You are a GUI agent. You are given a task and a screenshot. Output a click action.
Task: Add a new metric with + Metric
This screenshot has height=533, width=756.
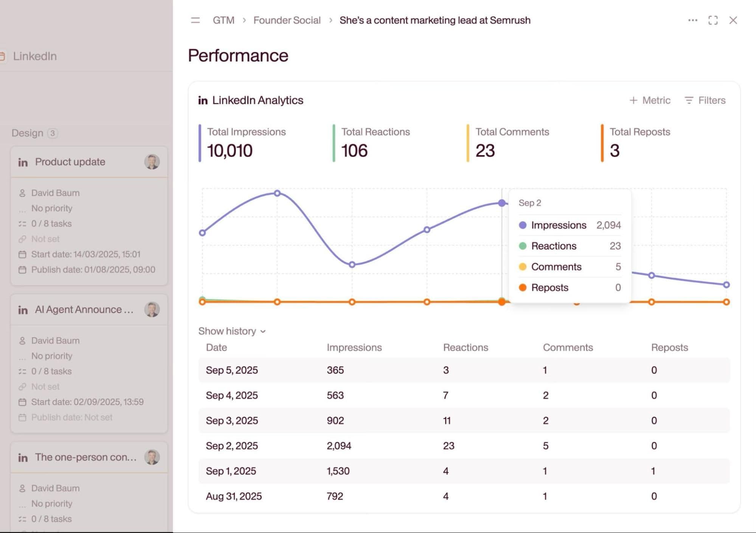click(650, 100)
